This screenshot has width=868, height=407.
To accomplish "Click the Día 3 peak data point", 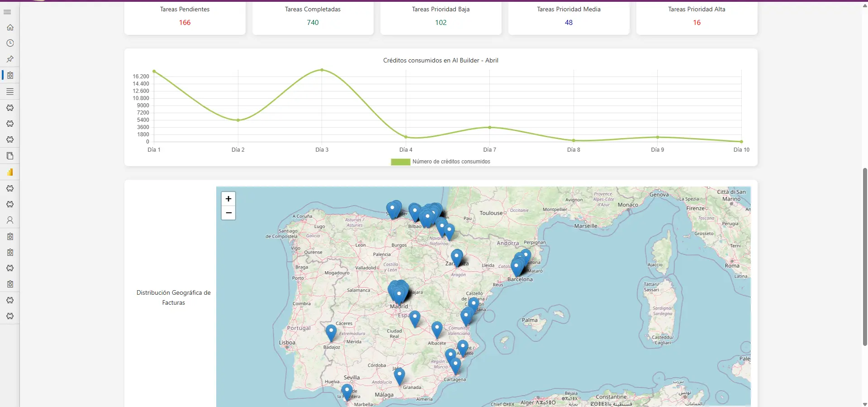I will pos(322,70).
